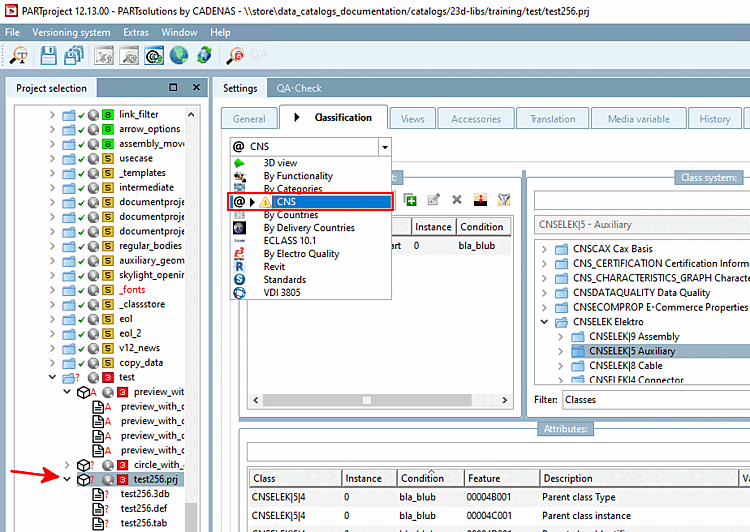Select By Functionality in the list

click(298, 176)
